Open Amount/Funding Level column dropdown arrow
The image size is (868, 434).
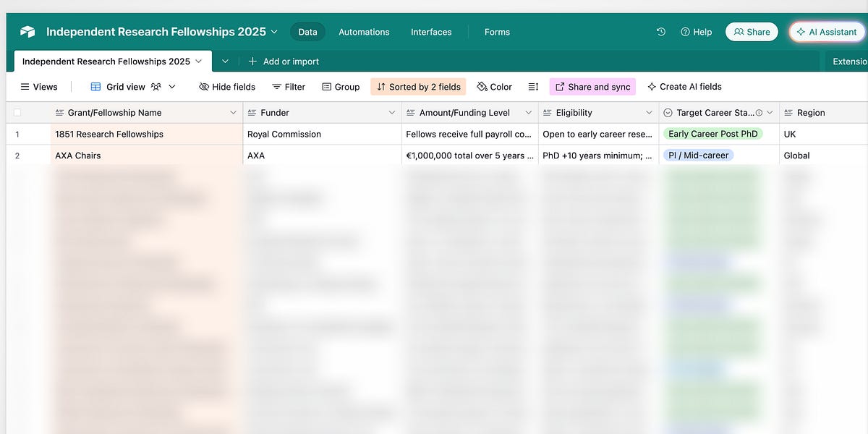(529, 113)
